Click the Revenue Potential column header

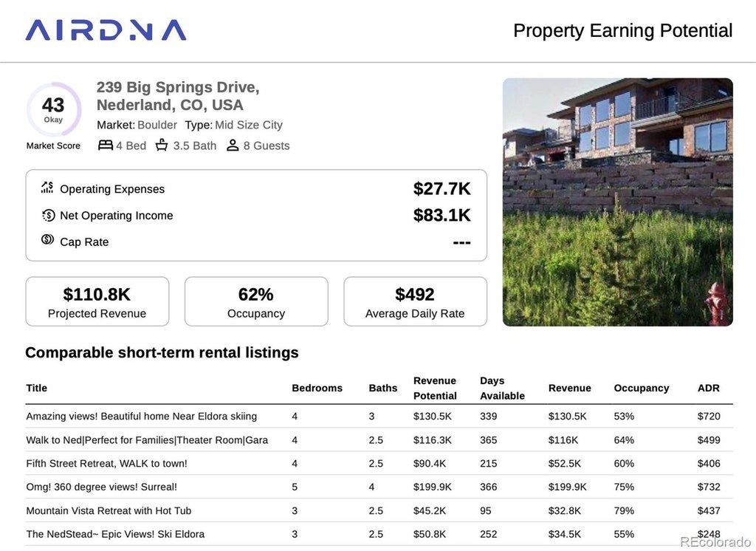coord(435,388)
